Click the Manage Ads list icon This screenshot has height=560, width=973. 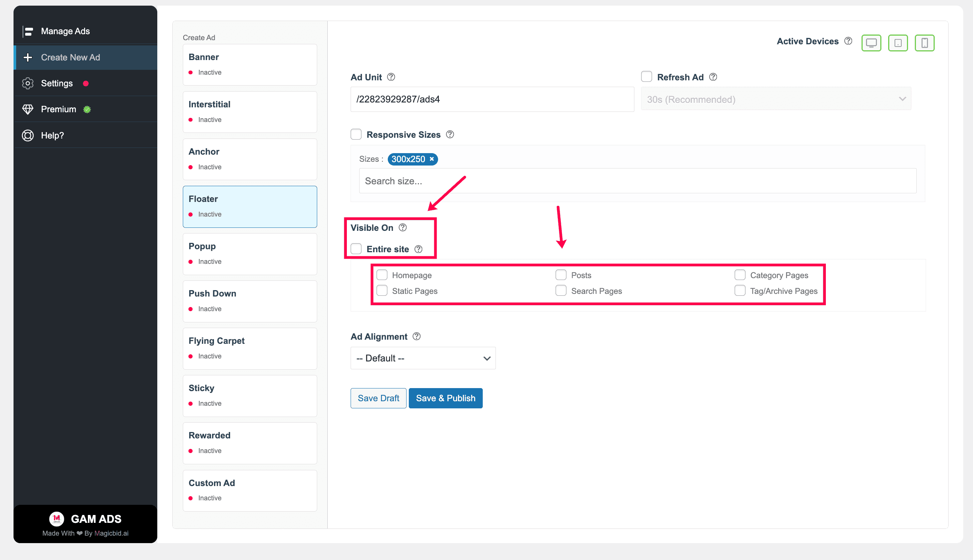27,31
